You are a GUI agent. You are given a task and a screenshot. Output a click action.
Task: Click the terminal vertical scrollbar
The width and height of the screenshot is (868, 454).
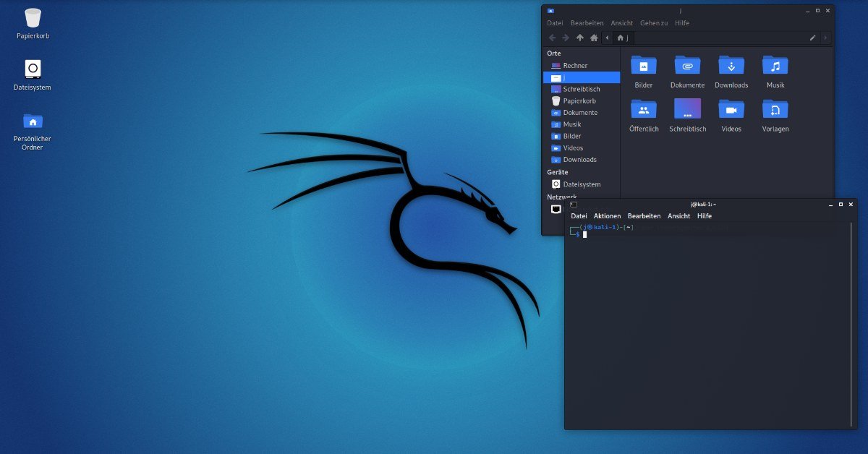click(x=851, y=324)
